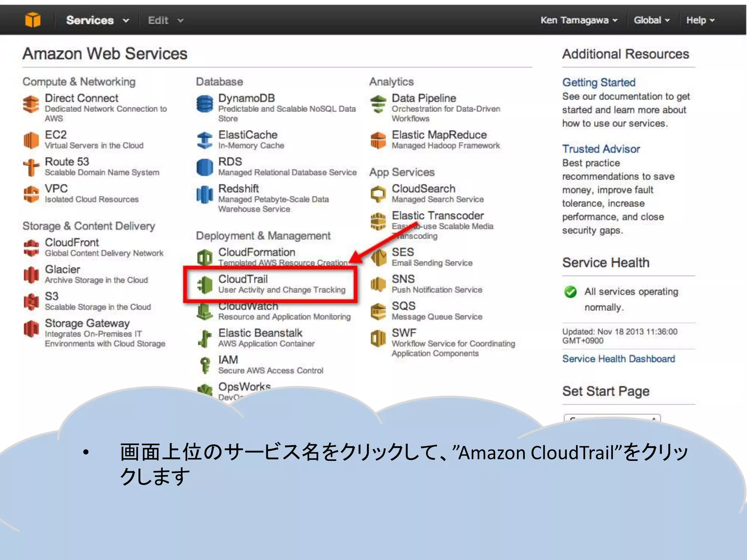This screenshot has width=747, height=560.
Task: Click the 'Compute & Networking' heading text
Action: 79,82
